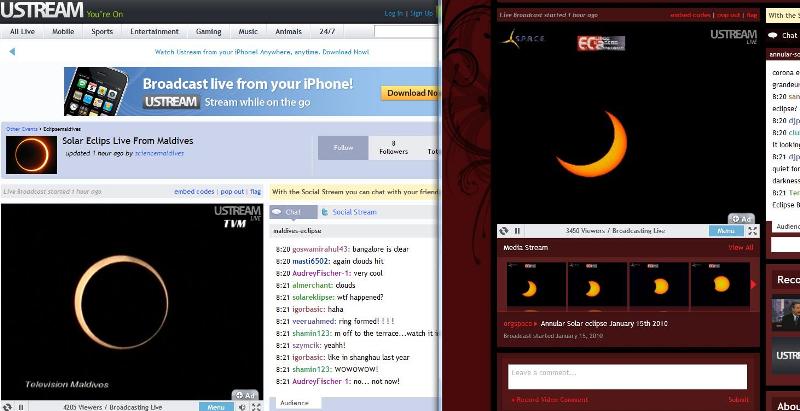Click the 'Solar Eclips Live From Maldives' title
This screenshot has height=411, width=800.
(128, 141)
